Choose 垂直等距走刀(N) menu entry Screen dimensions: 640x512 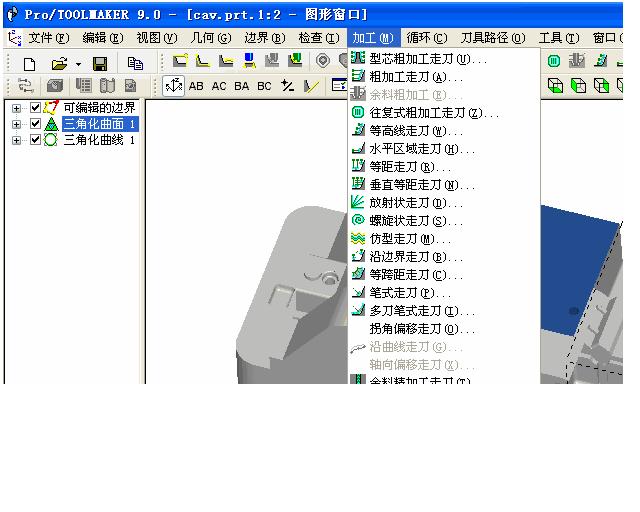pos(444,185)
